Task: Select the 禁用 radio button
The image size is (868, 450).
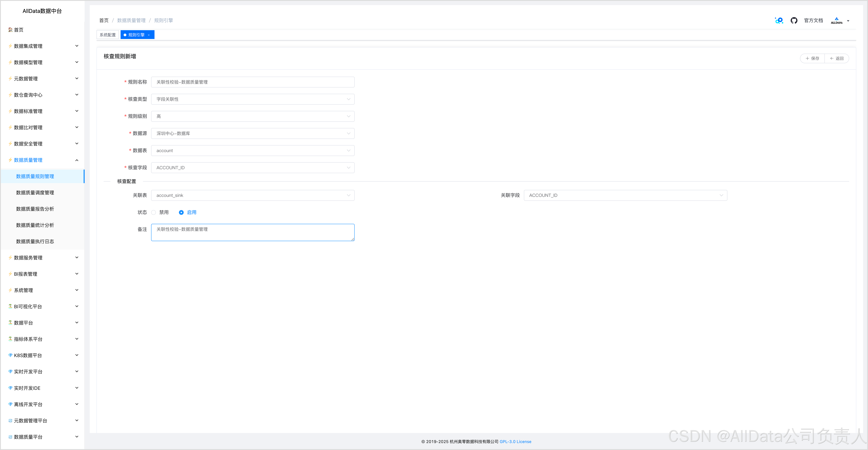Action: click(154, 212)
